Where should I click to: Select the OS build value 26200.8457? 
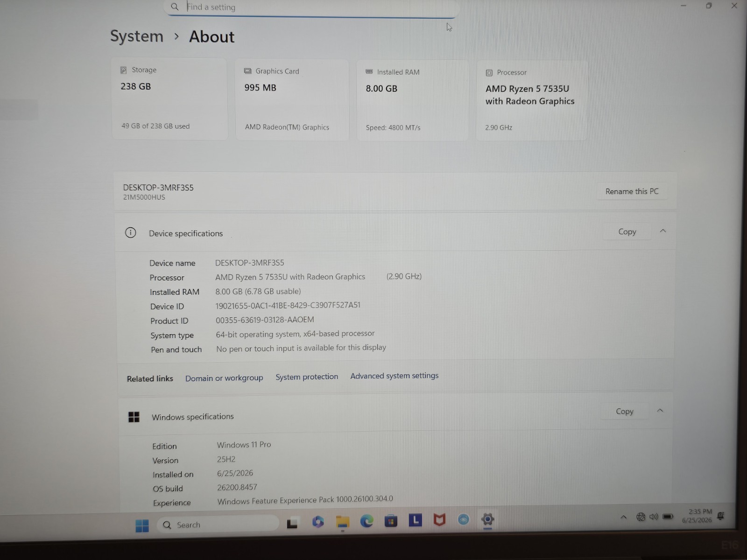237,487
